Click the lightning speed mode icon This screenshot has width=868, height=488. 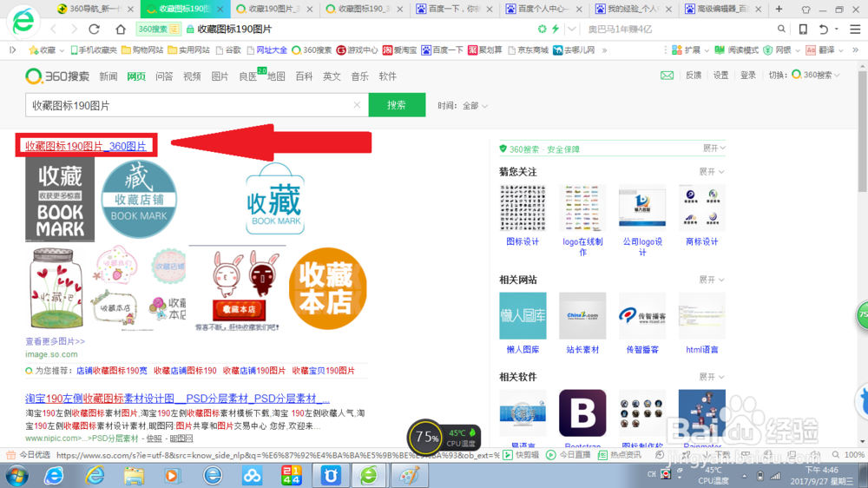556,29
